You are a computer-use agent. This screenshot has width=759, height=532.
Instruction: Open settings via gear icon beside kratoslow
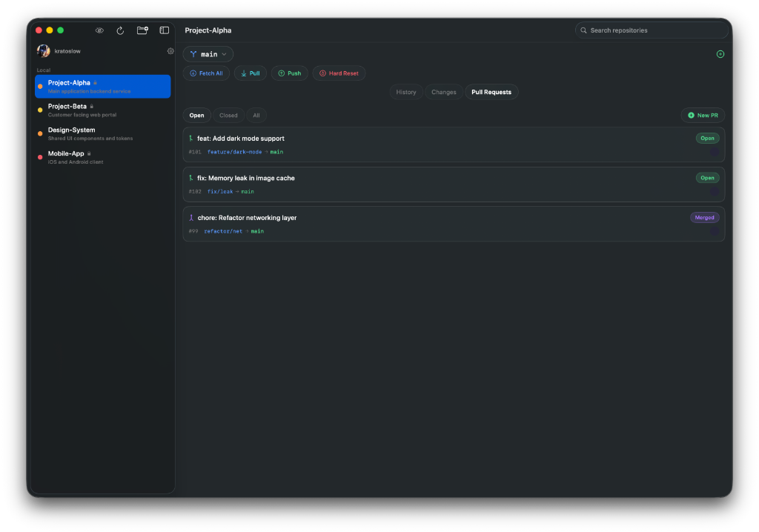point(170,51)
